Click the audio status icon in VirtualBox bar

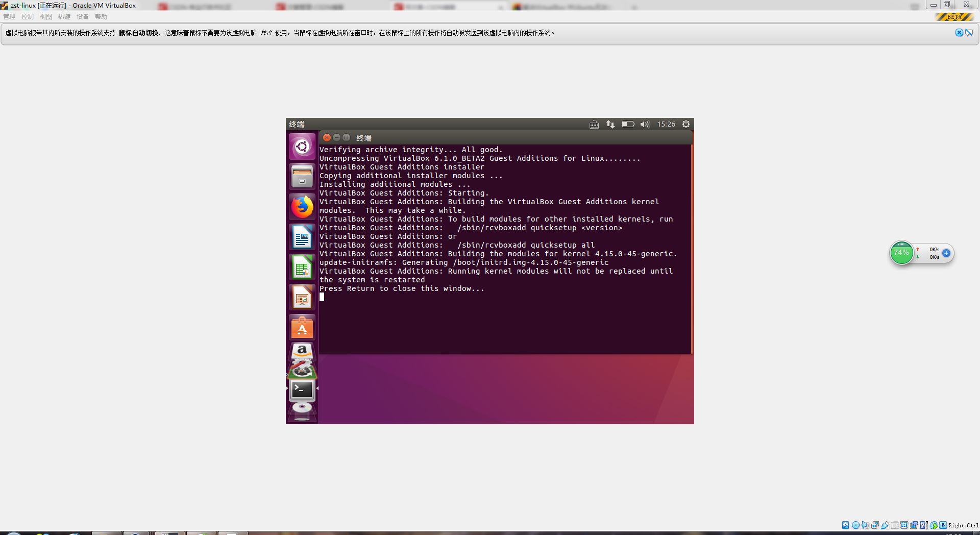click(865, 525)
